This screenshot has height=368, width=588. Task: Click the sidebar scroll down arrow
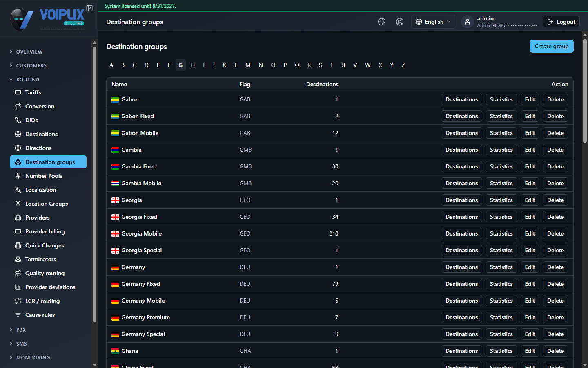tap(94, 365)
